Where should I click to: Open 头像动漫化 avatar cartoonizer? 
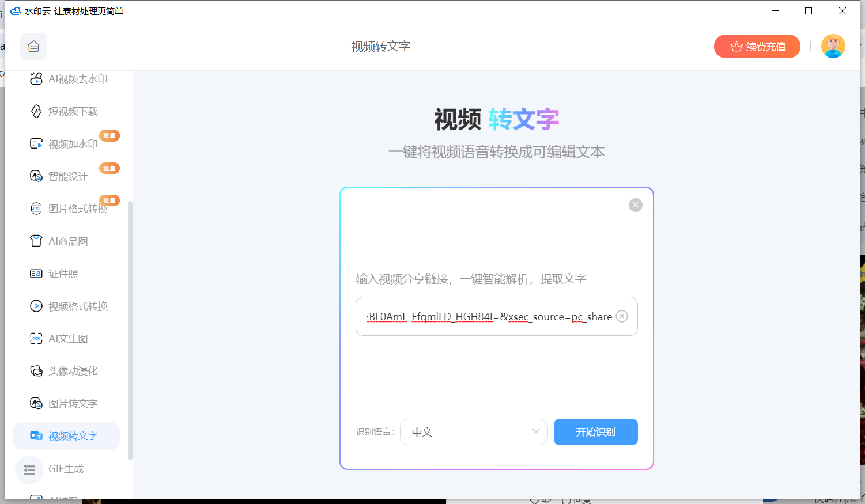[65, 371]
